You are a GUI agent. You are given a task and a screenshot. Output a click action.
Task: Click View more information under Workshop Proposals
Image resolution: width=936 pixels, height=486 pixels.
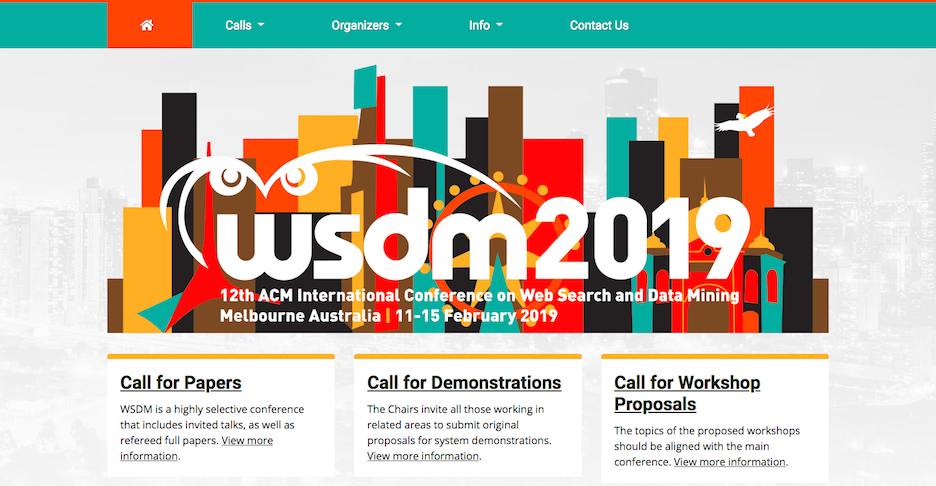729,462
